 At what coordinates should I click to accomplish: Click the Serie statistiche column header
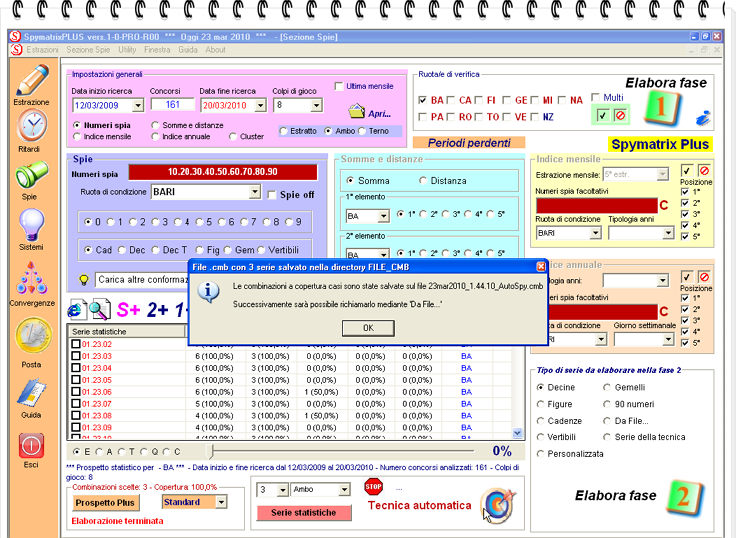[126, 331]
